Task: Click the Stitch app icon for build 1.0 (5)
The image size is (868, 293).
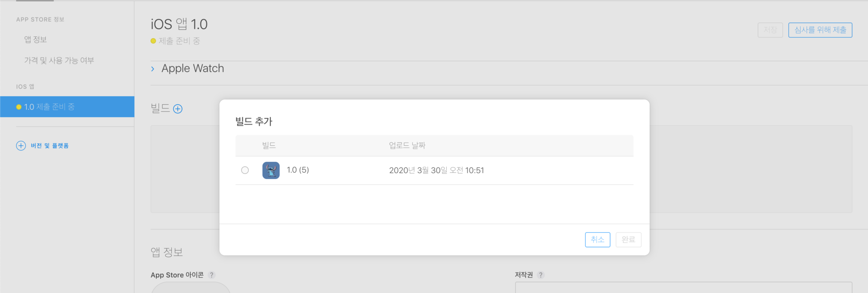Action: [x=271, y=170]
